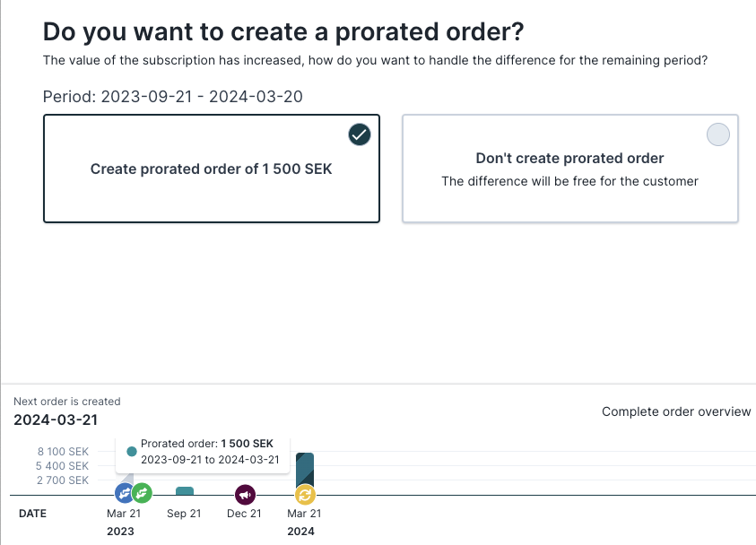Click the green handshake icon on timeline
This screenshot has width=756, height=545.
(x=143, y=493)
